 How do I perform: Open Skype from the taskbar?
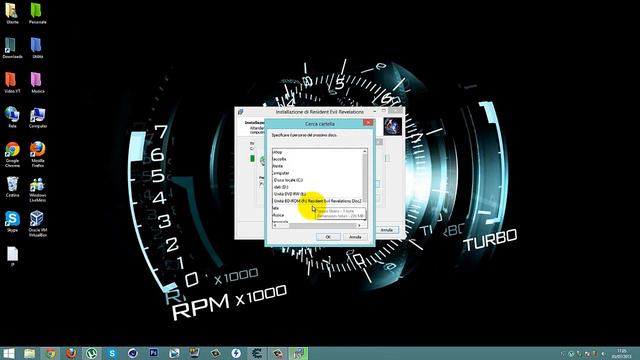[112, 353]
